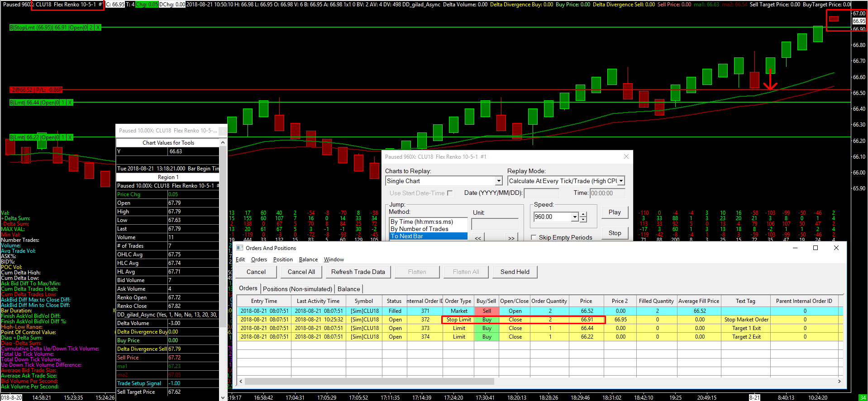868x401 pixels.
Task: Open the Charts to Replay dropdown
Action: [x=498, y=181]
